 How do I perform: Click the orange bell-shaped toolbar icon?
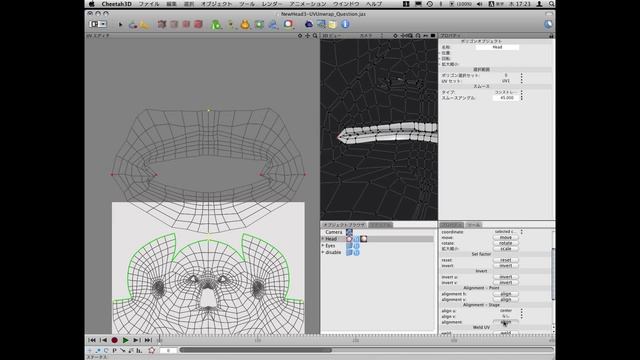tap(245, 24)
